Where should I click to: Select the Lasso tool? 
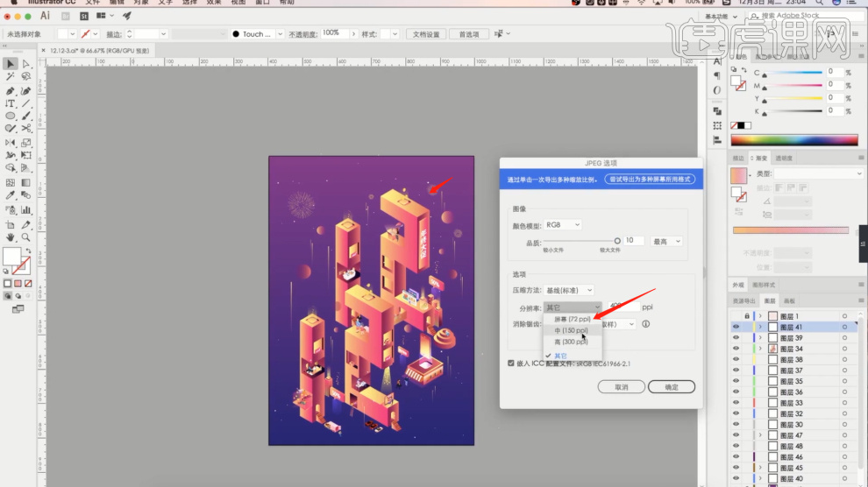[25, 77]
